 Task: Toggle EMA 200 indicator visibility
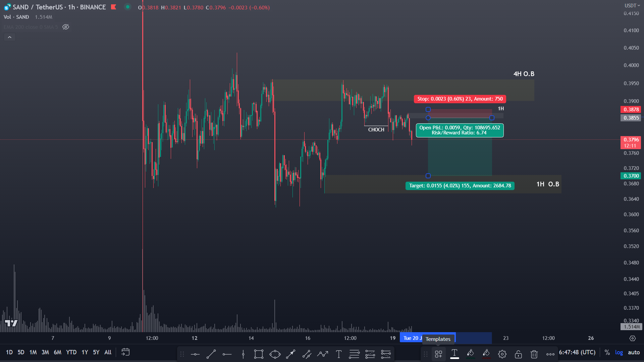[x=66, y=27]
